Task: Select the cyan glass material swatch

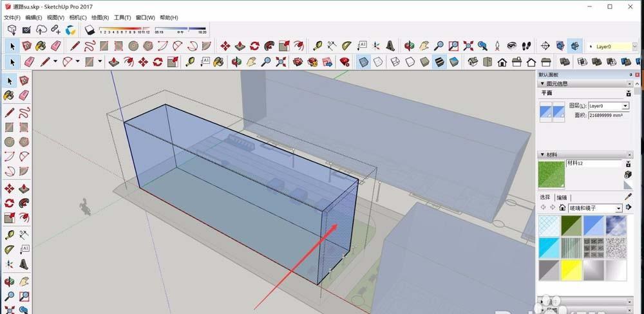Action: click(549, 248)
